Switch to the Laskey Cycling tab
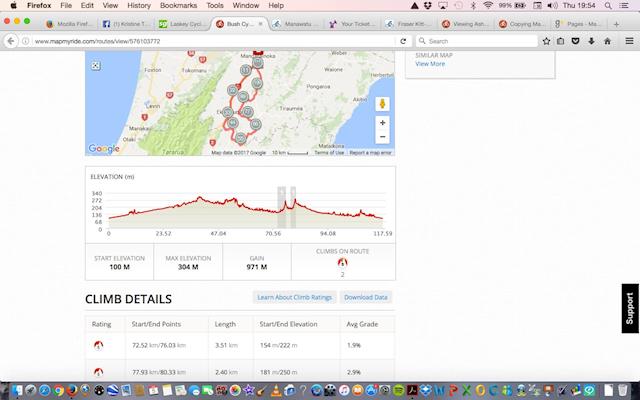 click(184, 23)
